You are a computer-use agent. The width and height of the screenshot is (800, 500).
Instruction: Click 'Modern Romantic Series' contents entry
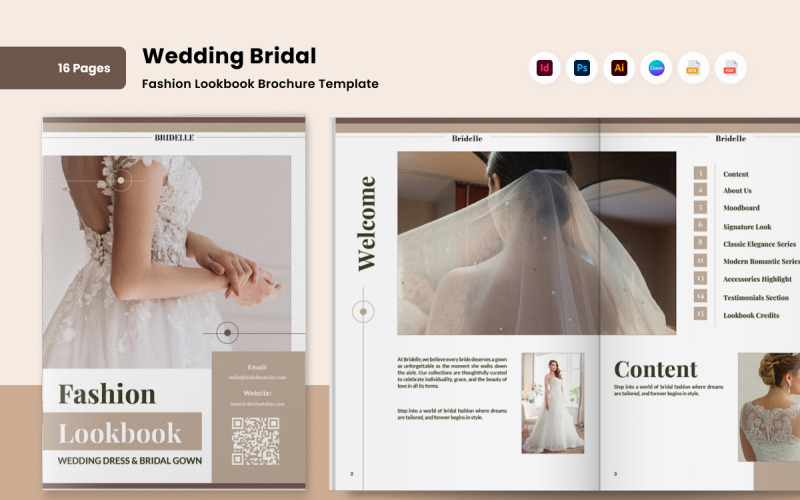click(x=761, y=261)
